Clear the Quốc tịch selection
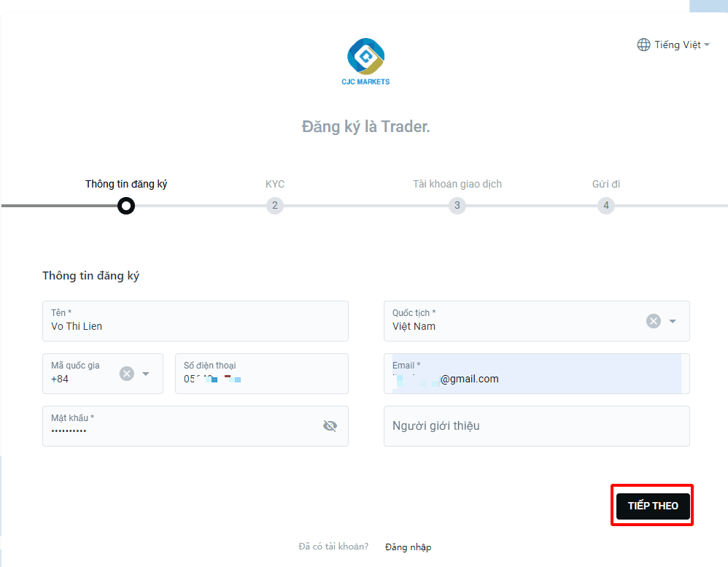This screenshot has width=728, height=567. [654, 321]
